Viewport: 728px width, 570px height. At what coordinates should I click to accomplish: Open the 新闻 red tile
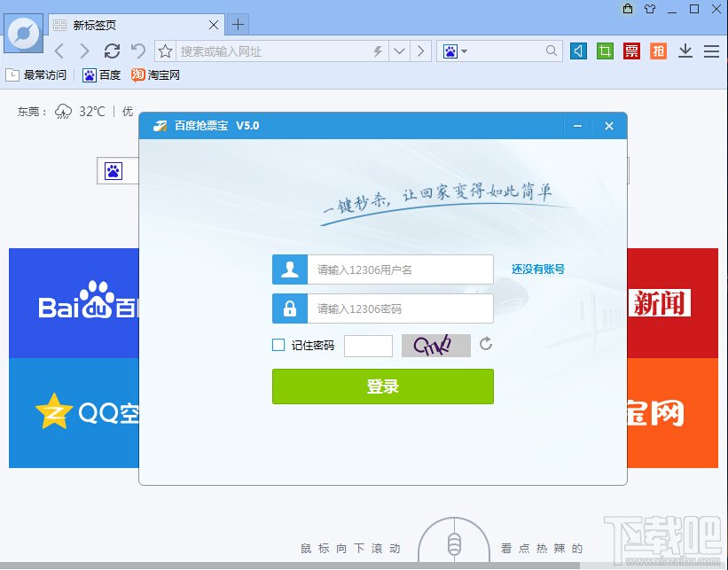pyautogui.click(x=673, y=303)
